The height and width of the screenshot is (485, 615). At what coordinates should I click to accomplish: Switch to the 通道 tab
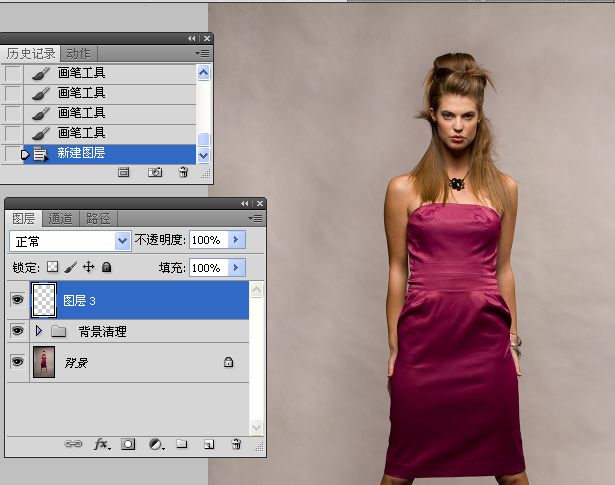60,218
